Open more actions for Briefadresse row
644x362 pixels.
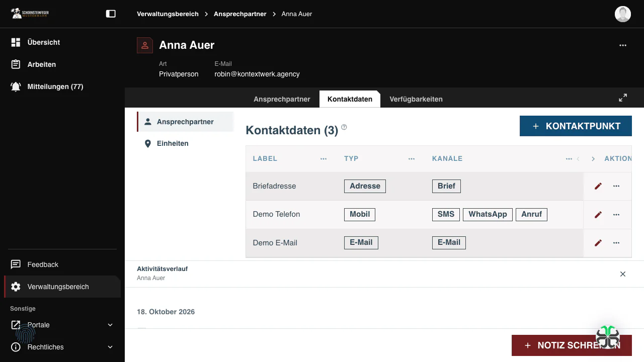tap(616, 186)
